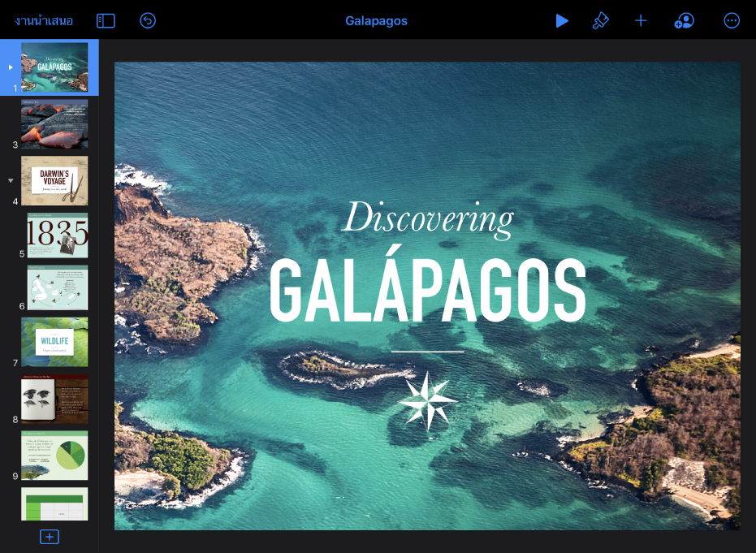Select the compass star graphic on slide
The height and width of the screenshot is (553, 756).
(427, 401)
